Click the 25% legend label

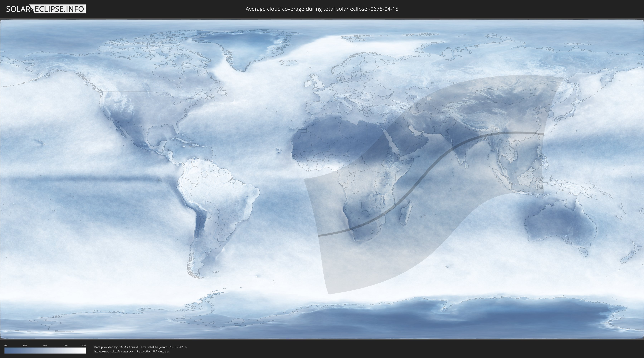(25, 345)
